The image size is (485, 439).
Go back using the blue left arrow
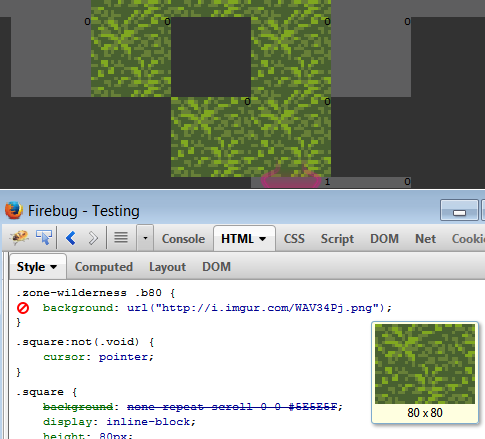coord(71,238)
